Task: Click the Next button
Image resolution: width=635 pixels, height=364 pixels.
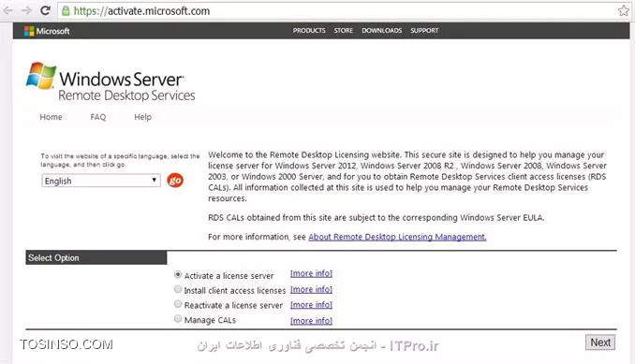Action: click(600, 342)
